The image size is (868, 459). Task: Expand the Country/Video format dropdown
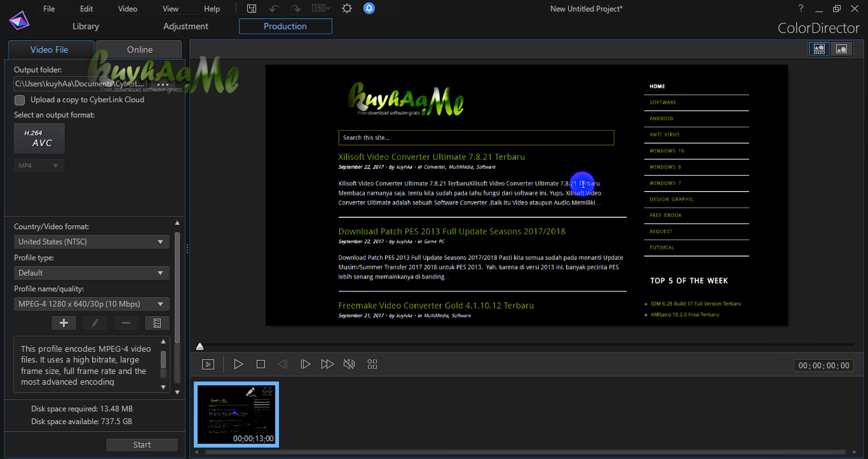tap(92, 242)
